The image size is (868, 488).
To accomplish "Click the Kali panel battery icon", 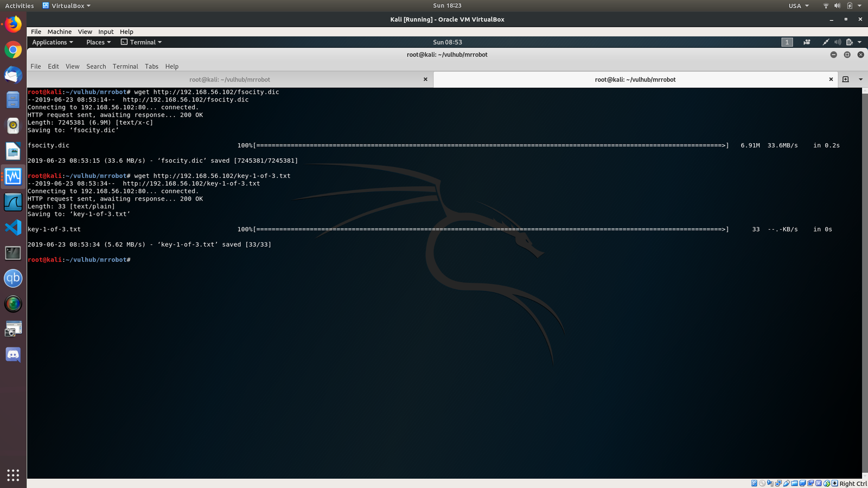I will (x=850, y=42).
